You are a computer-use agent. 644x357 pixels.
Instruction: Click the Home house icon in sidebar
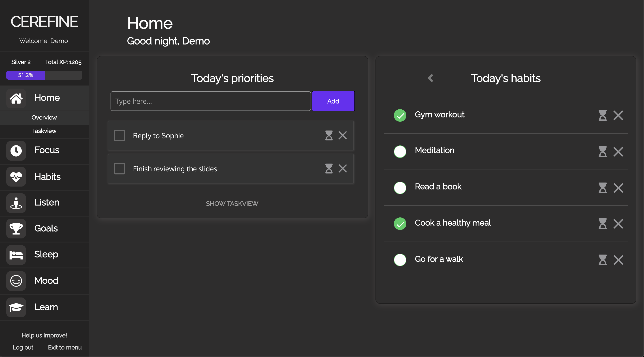16,98
